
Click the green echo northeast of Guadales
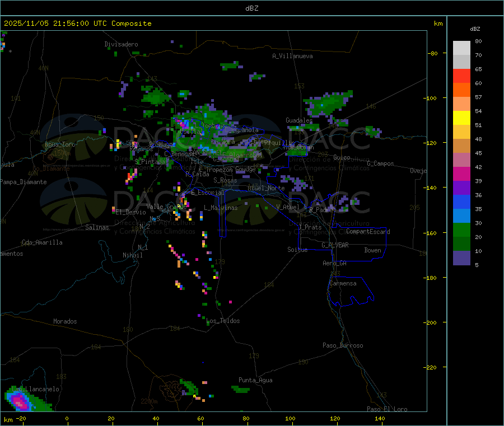[x=329, y=104]
